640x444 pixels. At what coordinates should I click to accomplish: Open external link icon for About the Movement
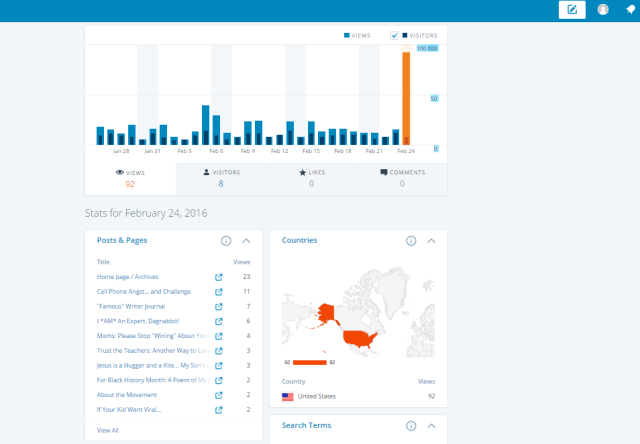click(219, 395)
